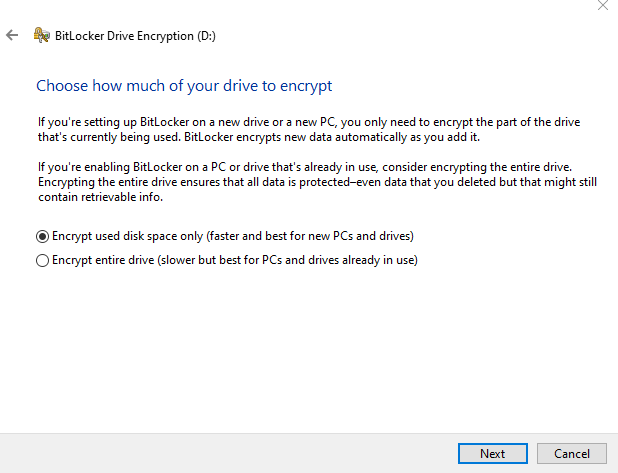Click the BitLocker Drive Encryption title text

[x=120, y=35]
